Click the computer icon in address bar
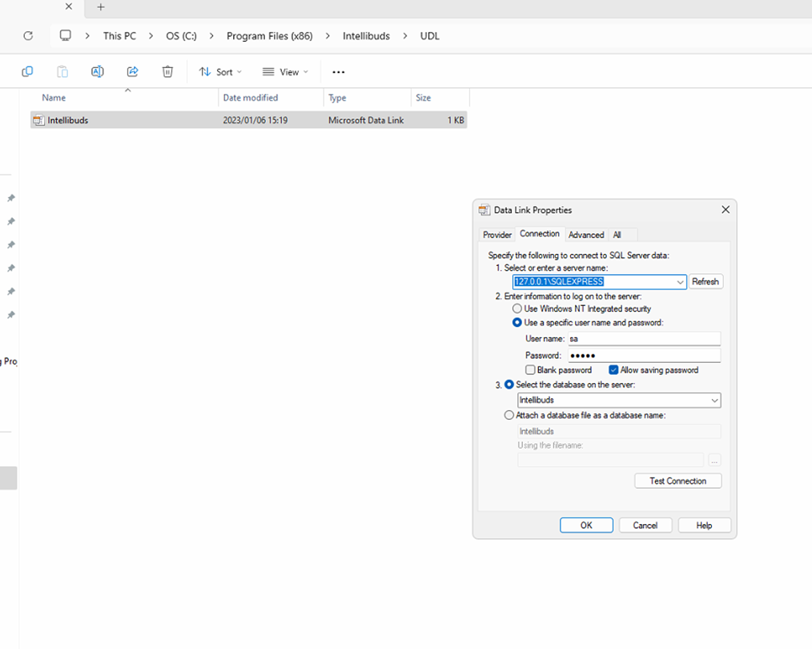 65,35
